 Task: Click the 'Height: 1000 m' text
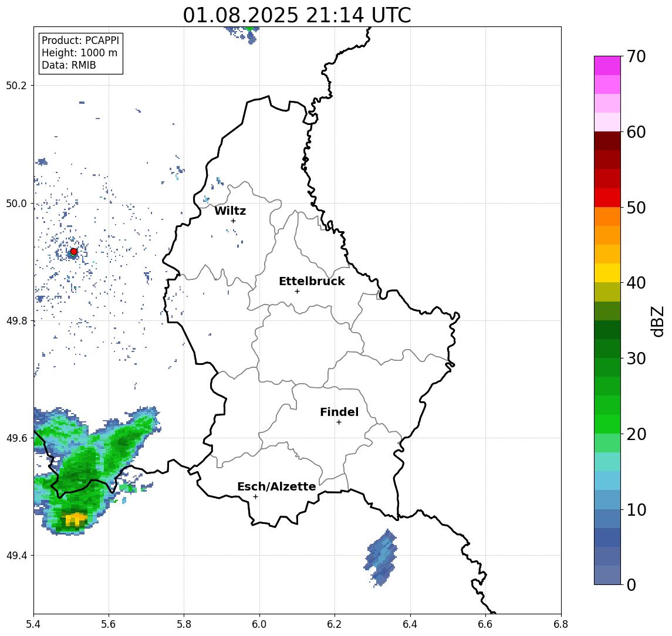pyautogui.click(x=79, y=53)
